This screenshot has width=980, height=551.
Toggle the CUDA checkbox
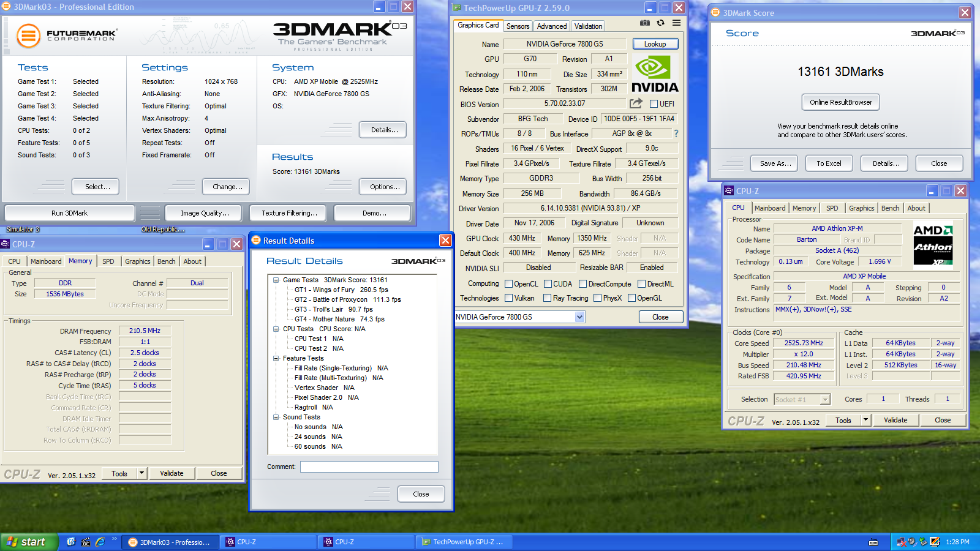click(x=548, y=284)
